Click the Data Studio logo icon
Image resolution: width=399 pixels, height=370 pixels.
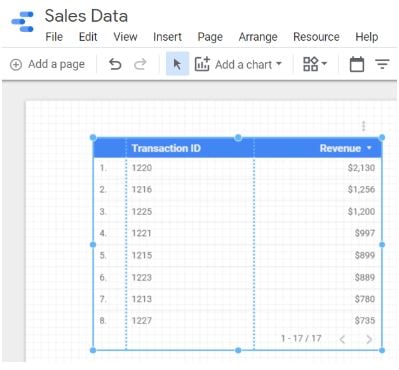tap(23, 22)
